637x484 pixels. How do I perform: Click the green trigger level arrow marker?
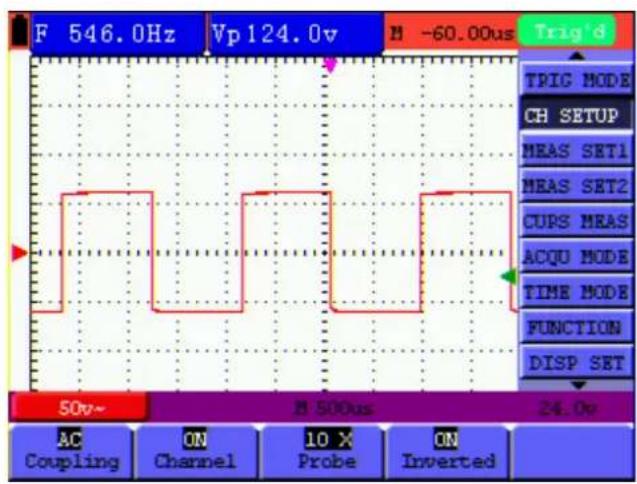(x=509, y=276)
